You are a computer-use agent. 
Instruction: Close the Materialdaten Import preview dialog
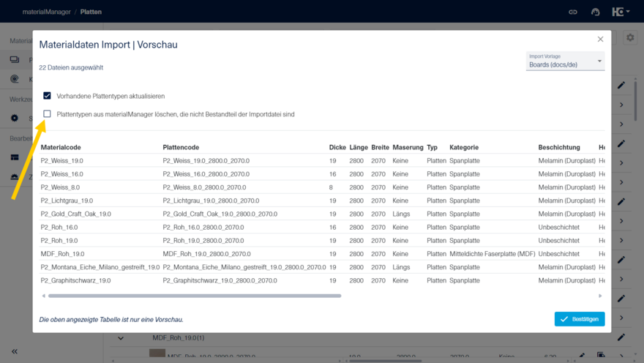pos(600,40)
